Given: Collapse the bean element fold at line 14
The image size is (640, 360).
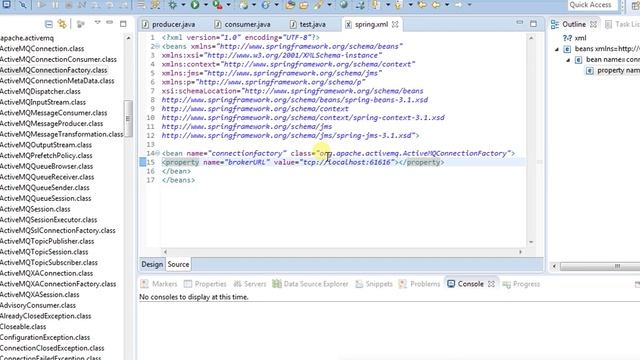Looking at the screenshot, I should click(x=157, y=153).
